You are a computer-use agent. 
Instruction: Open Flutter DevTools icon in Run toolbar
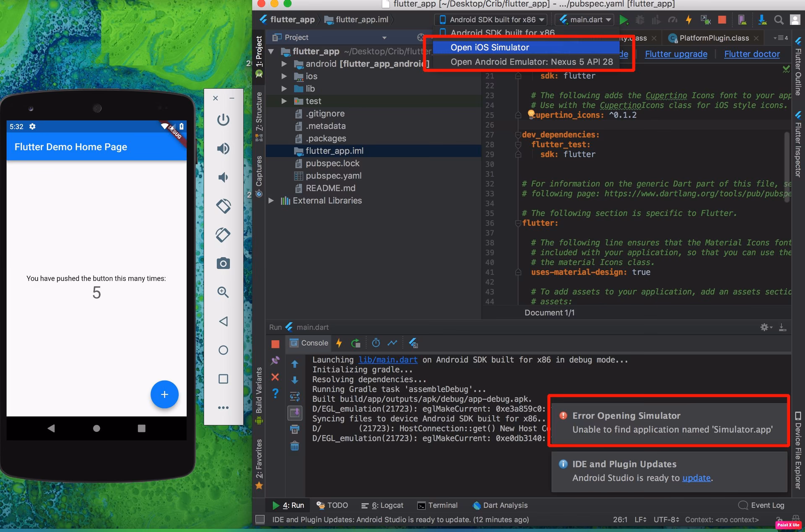(413, 343)
